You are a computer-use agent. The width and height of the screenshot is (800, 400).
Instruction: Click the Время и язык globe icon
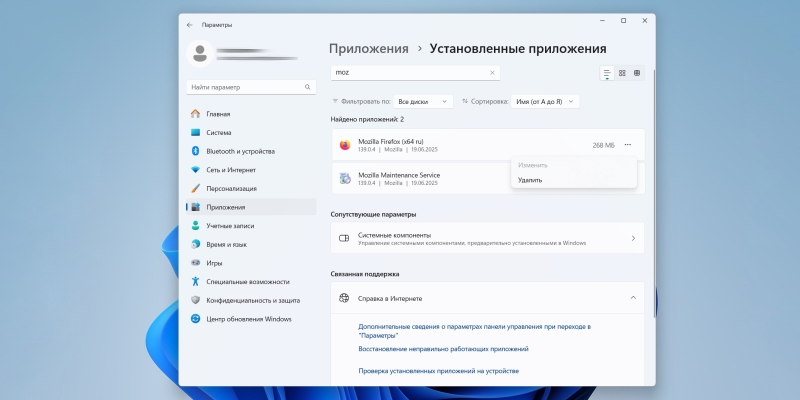195,244
